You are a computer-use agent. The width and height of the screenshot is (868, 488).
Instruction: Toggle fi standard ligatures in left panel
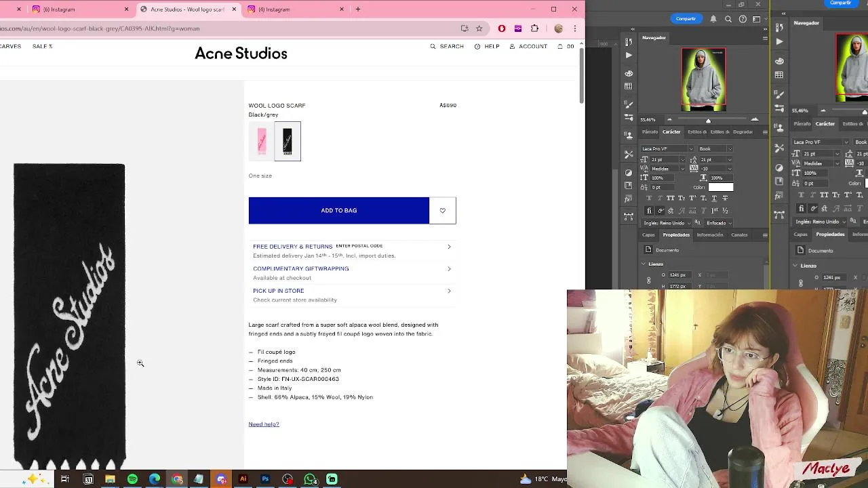click(x=649, y=210)
